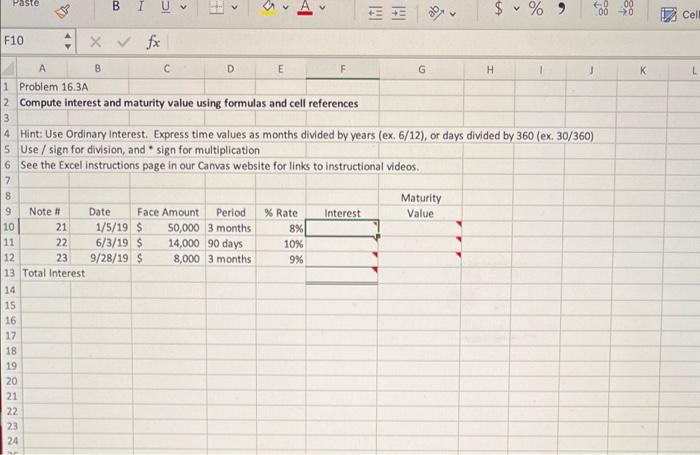
Task: Select cell with 'Problem 16.3A'
Action: click(43, 87)
